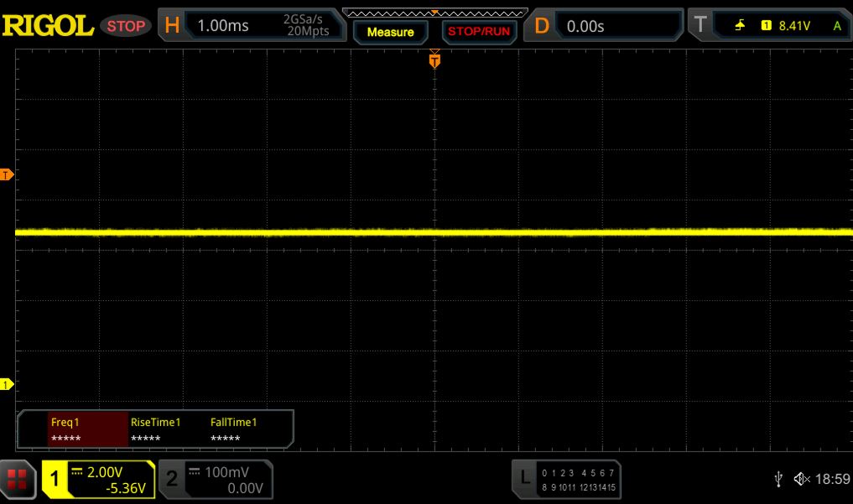Click the STOP/RUN button
Screen dimensions: 853x504
pyautogui.click(x=479, y=32)
